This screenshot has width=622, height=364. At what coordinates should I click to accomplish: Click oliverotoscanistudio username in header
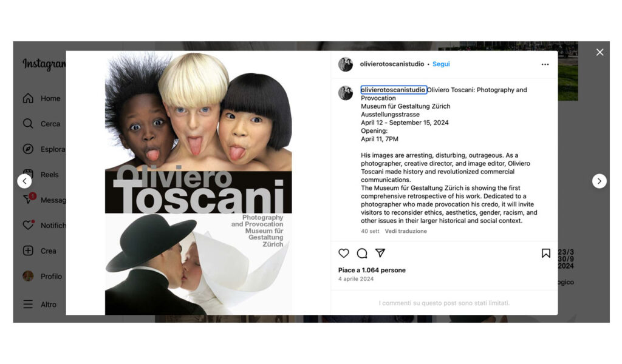[392, 64]
